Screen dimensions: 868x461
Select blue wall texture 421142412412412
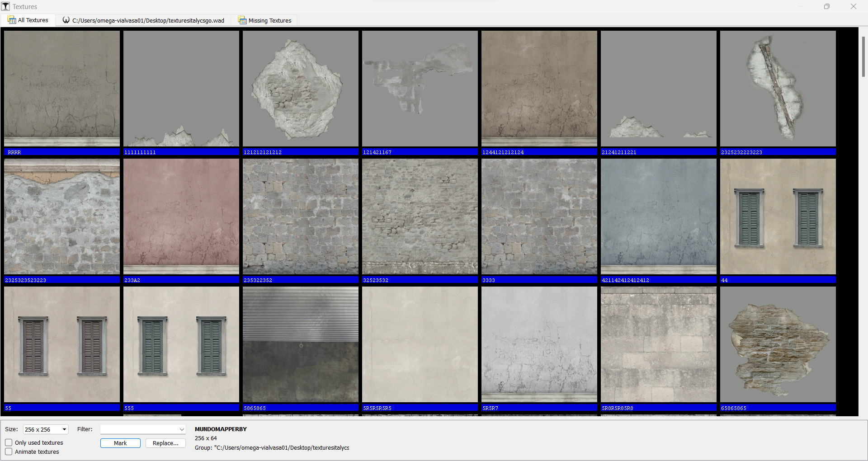pos(659,216)
